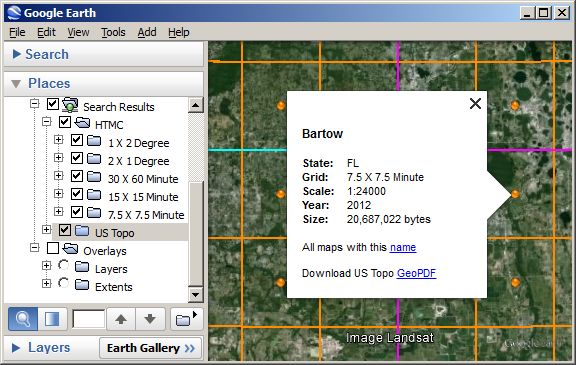Open the Help menu
The height and width of the screenshot is (365, 576).
[x=179, y=32]
